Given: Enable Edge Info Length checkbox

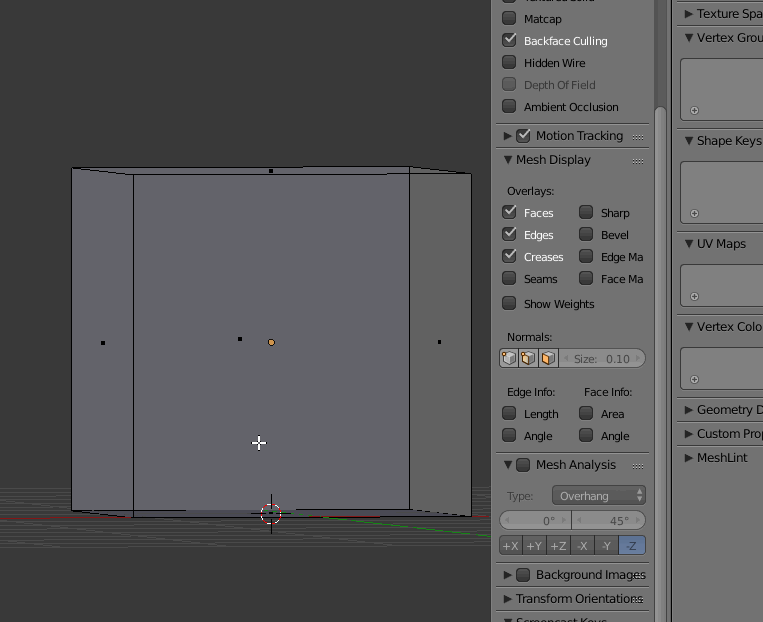Looking at the screenshot, I should coord(509,413).
